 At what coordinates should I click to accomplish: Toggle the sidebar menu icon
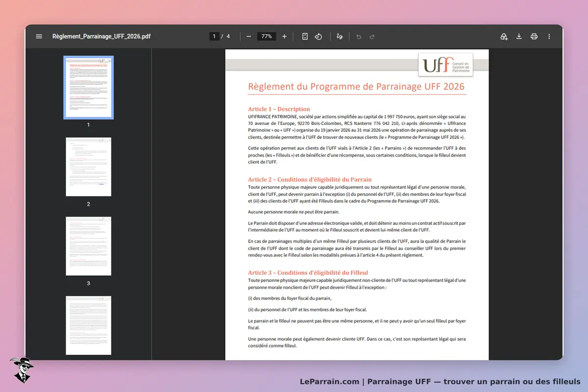(39, 36)
